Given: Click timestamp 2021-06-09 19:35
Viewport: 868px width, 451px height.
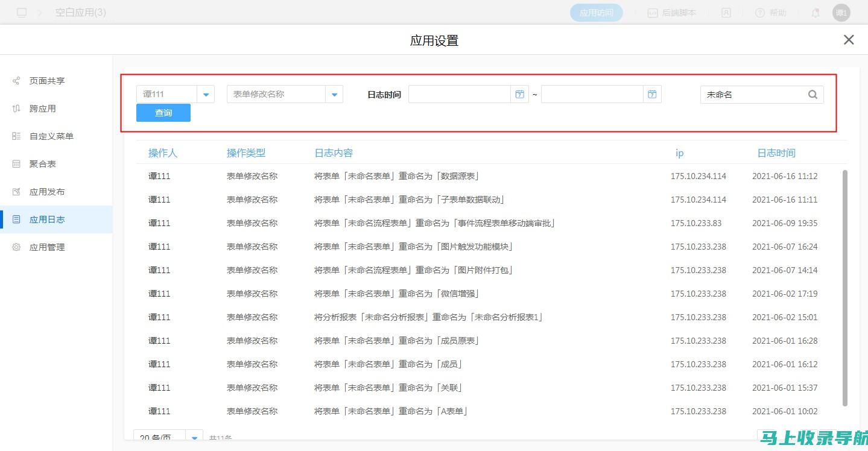Looking at the screenshot, I should 785,223.
